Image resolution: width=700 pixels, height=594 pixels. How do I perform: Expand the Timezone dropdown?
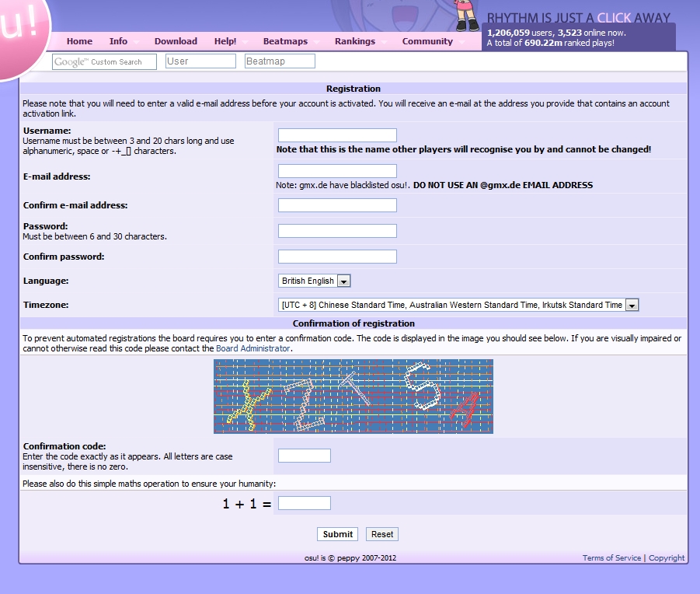point(458,305)
